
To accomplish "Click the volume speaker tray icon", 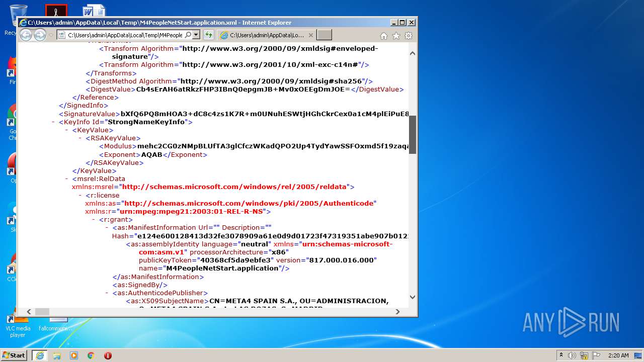I will 572,355.
